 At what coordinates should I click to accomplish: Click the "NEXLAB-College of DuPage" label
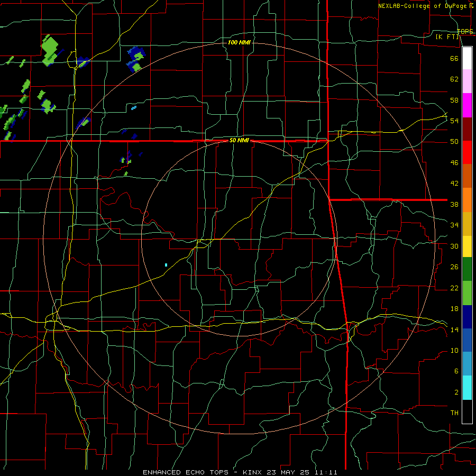point(423,6)
